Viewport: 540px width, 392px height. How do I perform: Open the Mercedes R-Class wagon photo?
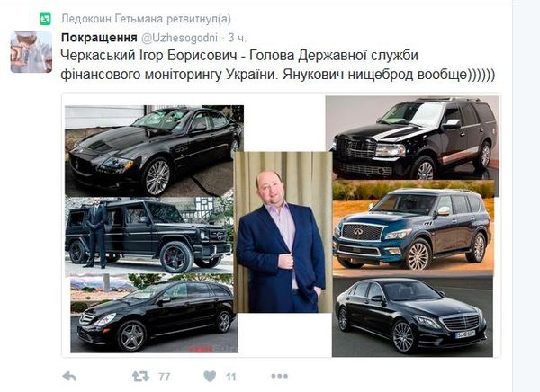coord(154,313)
